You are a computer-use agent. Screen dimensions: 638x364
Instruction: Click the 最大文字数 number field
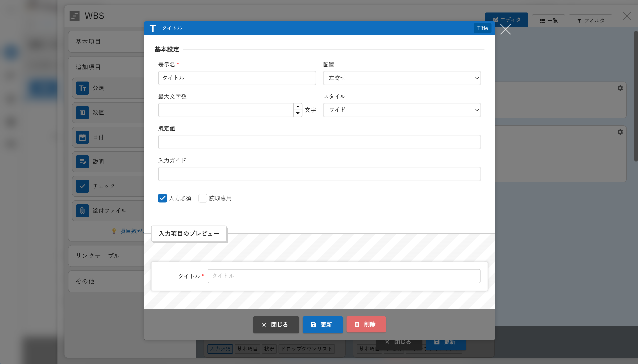pos(226,110)
